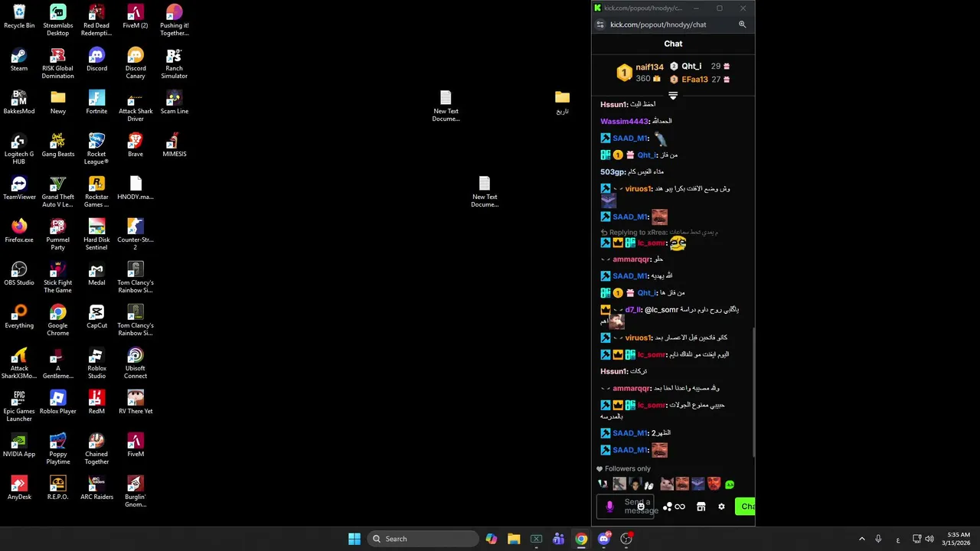Open the volume control in system tray
The image size is (980, 551).
coord(929,539)
